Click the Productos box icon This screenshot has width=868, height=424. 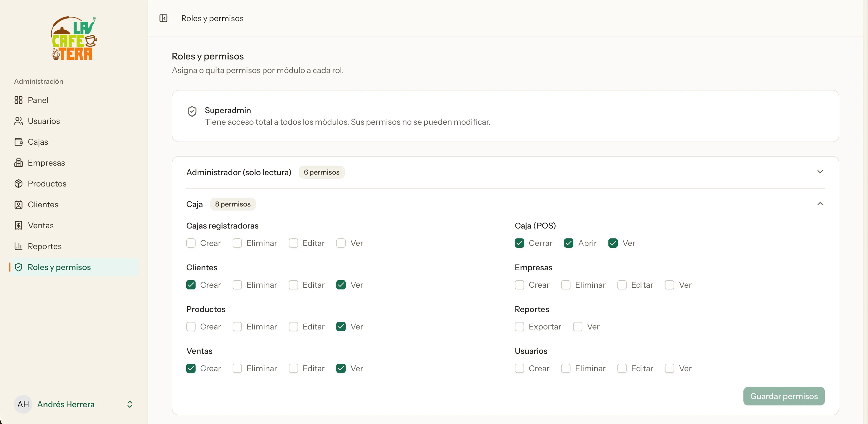[x=19, y=184]
